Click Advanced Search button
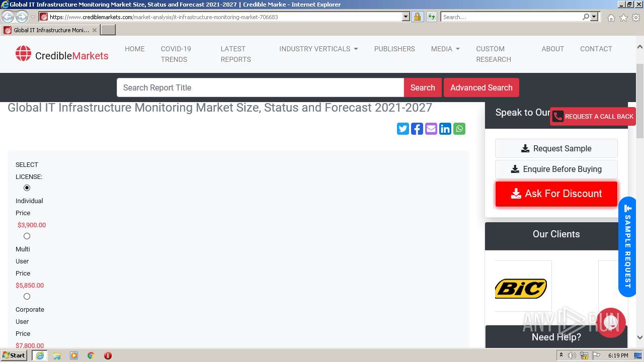 pos(481,87)
